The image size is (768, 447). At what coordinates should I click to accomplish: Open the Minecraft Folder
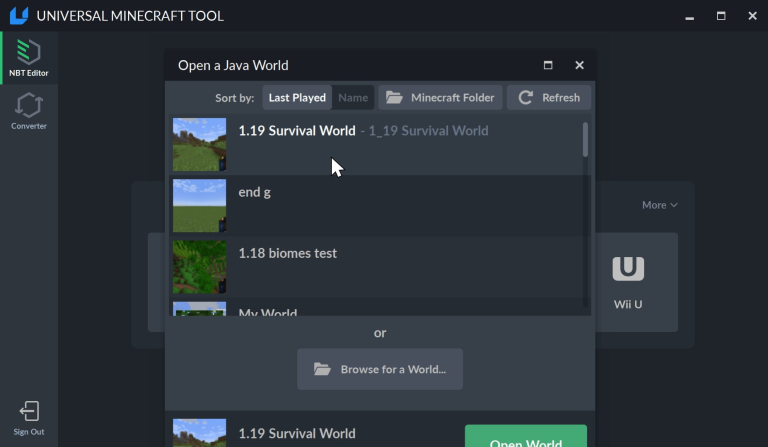tap(440, 97)
